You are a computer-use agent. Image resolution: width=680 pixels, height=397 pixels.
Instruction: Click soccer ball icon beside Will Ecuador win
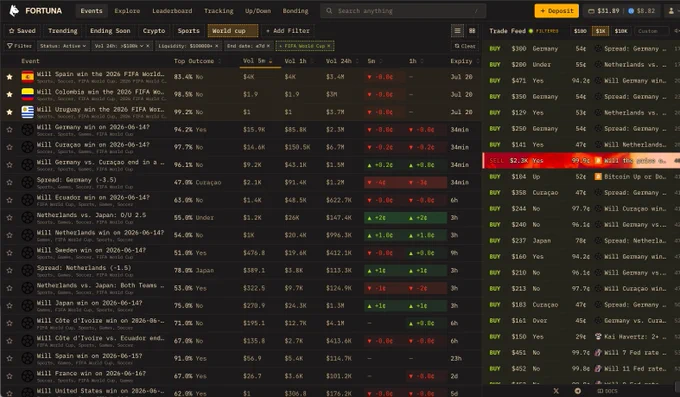[x=27, y=200]
